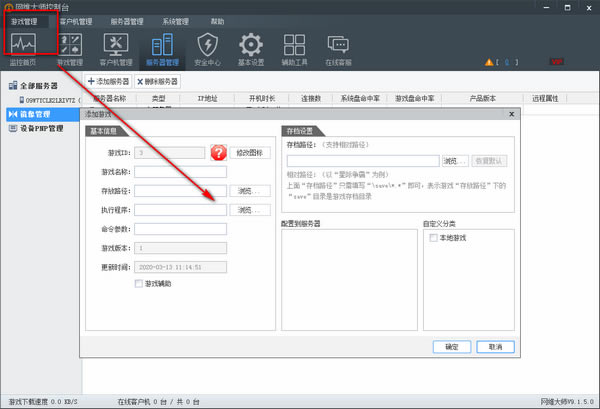
Task: Open the 辅助工具 toolbox icon
Action: point(295,47)
